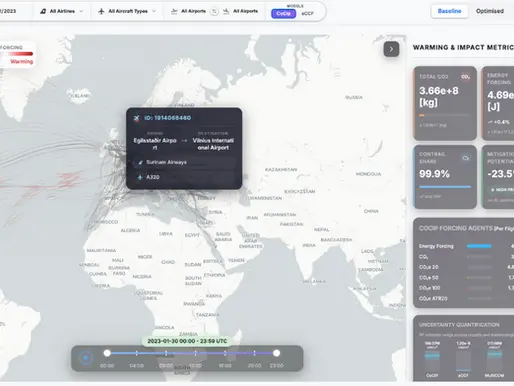Click the aCCF bar in uncertainty chart

pos(463,361)
